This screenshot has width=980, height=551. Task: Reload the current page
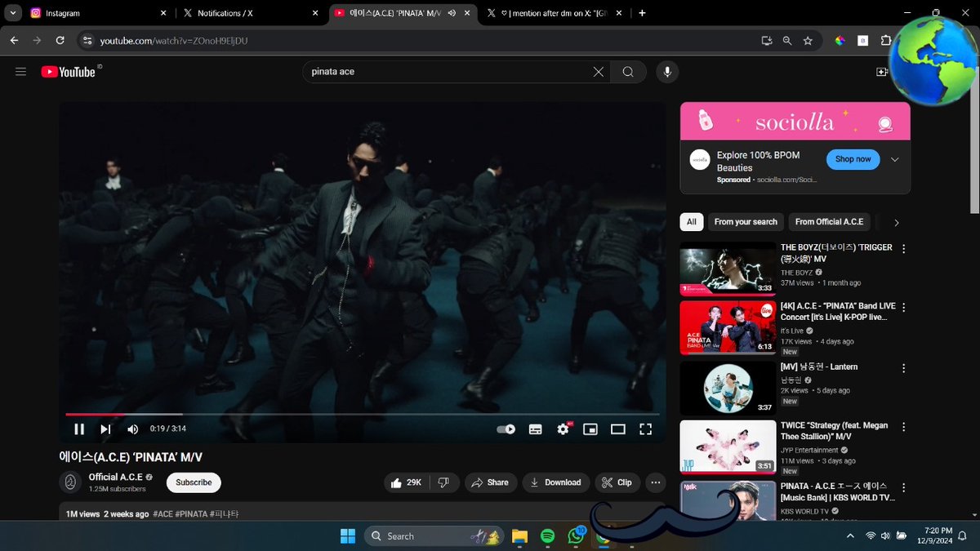pyautogui.click(x=60, y=40)
